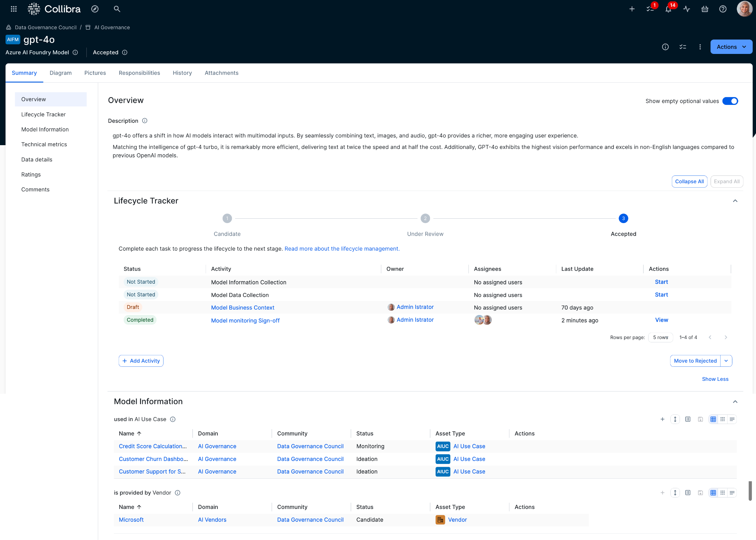The width and height of the screenshot is (756, 540).
Task: Open the user profile avatar
Action: 744,9
